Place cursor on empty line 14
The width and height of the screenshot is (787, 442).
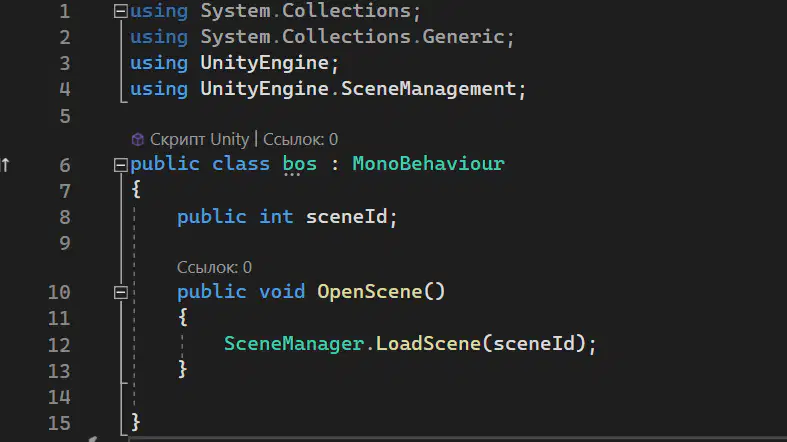351,397
